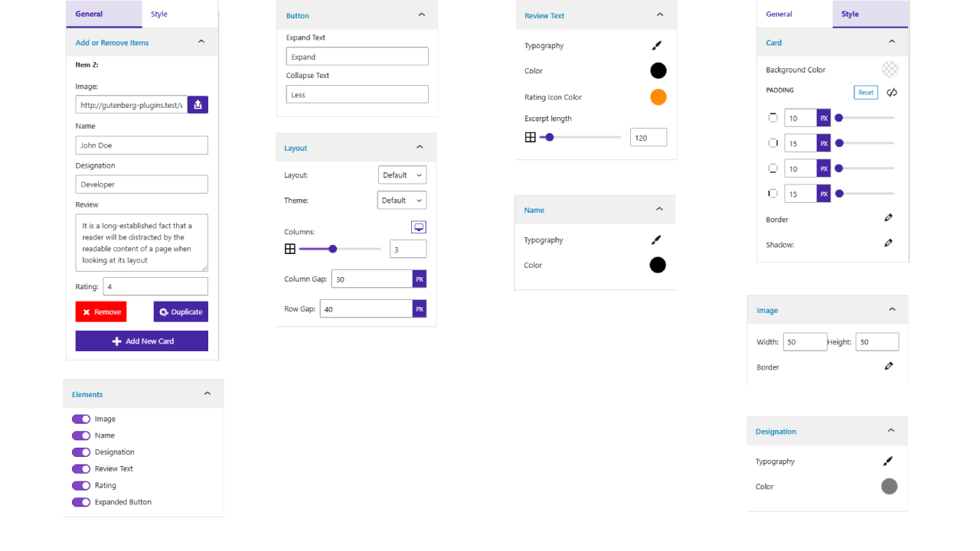Screen dimensions: 980x551
Task: Click the padding unlink values icon
Action: pos(891,93)
